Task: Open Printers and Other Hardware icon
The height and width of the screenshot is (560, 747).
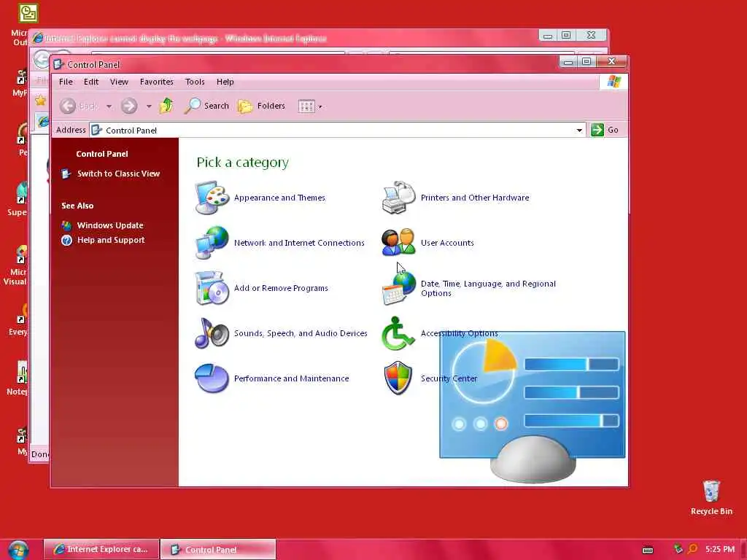Action: click(399, 197)
